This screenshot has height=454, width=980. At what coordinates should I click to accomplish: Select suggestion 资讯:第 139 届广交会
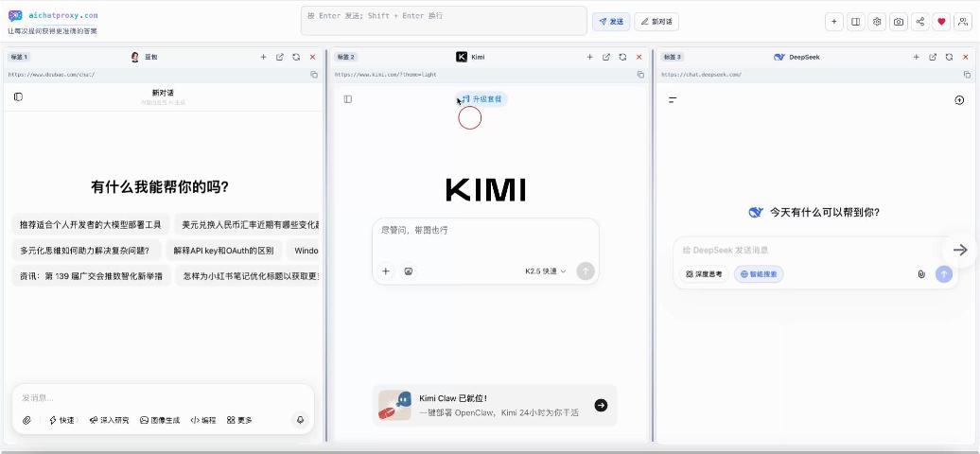tap(91, 276)
